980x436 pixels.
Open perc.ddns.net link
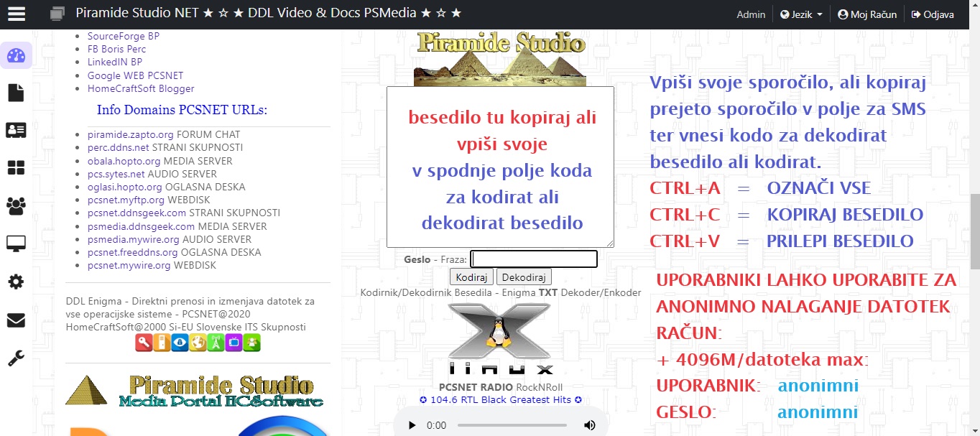pos(119,147)
